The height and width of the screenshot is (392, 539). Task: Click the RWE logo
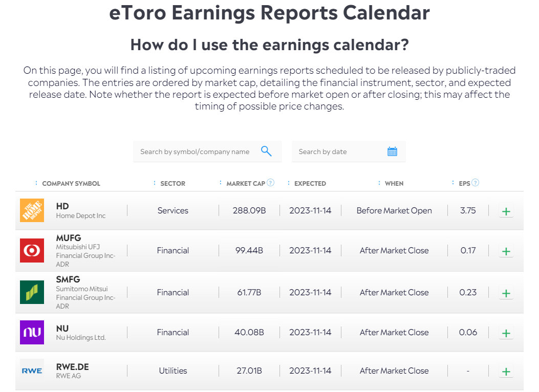[x=32, y=371]
